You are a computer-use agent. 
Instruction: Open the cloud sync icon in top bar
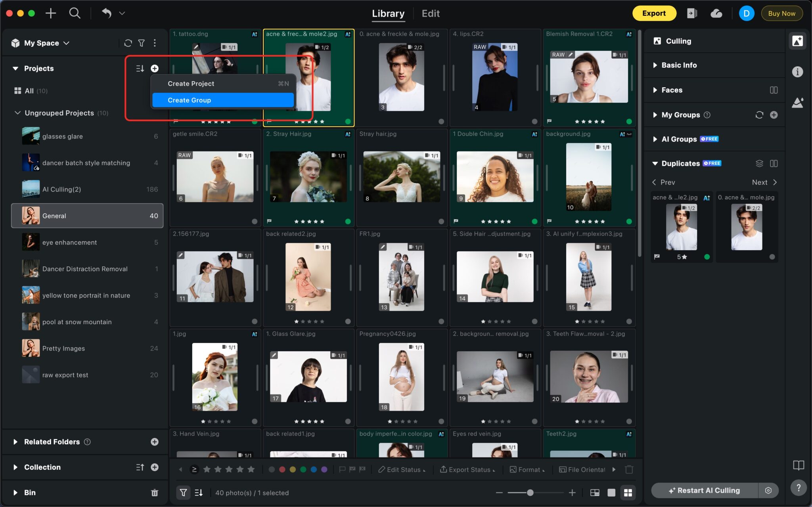(716, 13)
